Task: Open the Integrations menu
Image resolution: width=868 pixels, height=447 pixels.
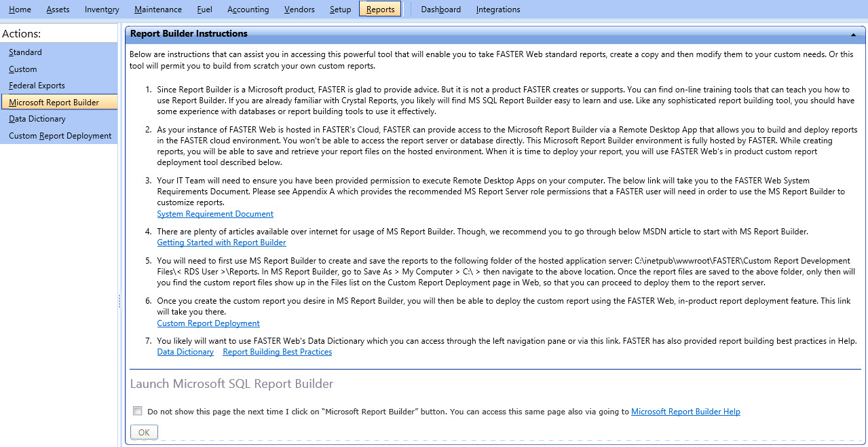Action: [498, 10]
